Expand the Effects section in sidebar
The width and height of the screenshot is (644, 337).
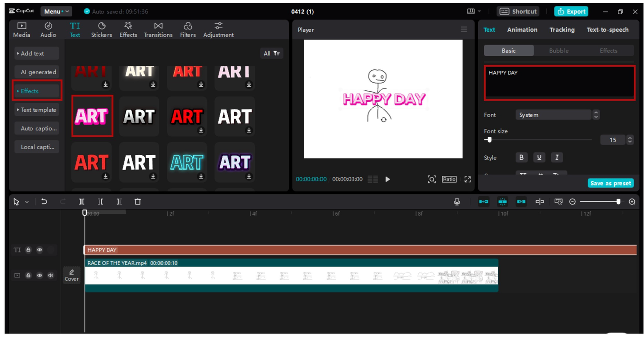click(x=37, y=91)
